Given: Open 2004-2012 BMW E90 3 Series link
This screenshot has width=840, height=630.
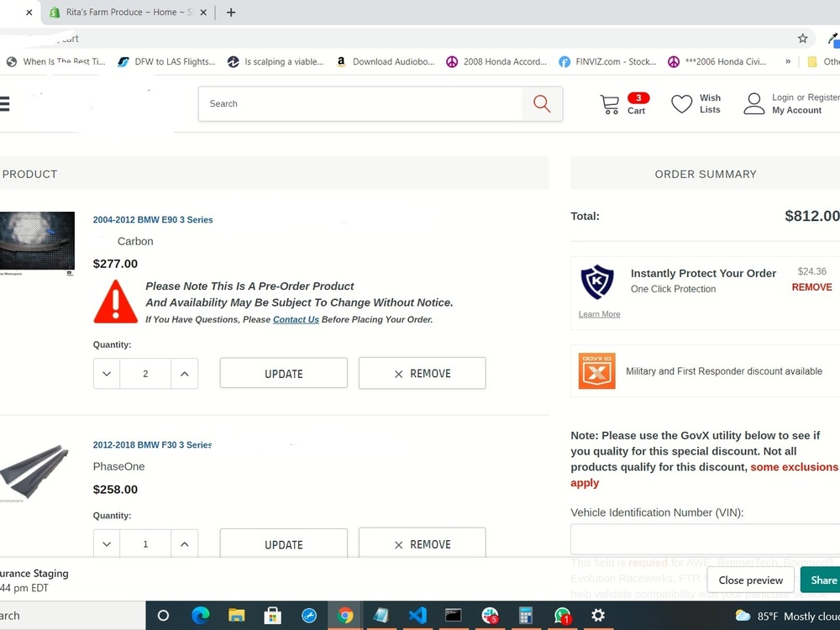Looking at the screenshot, I should 153,219.
